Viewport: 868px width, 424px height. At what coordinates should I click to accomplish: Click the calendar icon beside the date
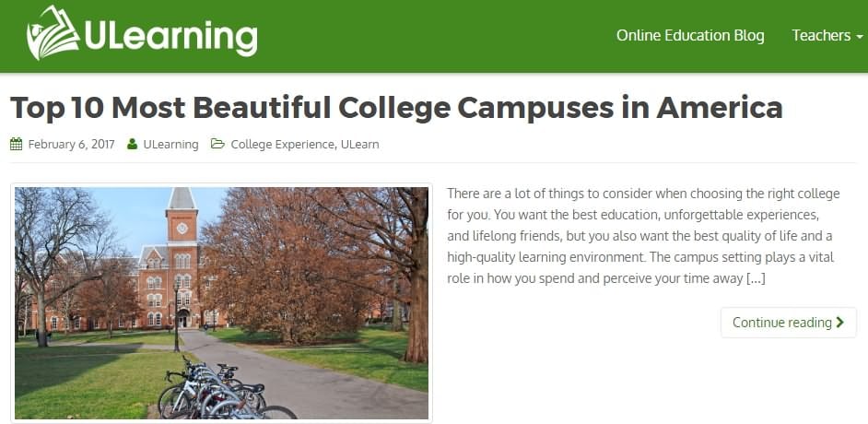click(16, 144)
